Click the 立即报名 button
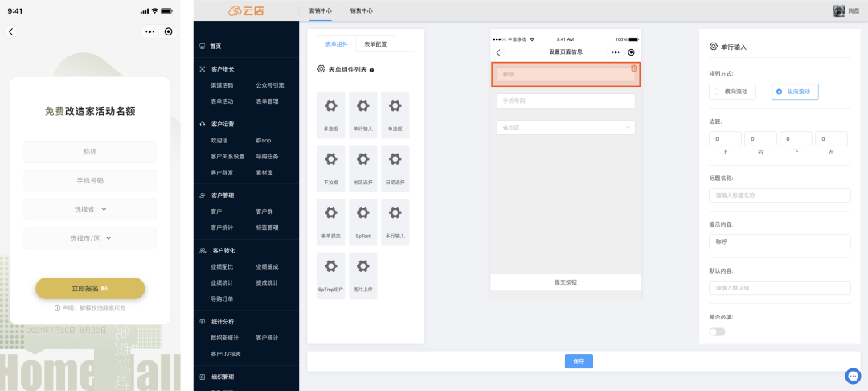Viewport: 868px width, 391px height. [90, 289]
